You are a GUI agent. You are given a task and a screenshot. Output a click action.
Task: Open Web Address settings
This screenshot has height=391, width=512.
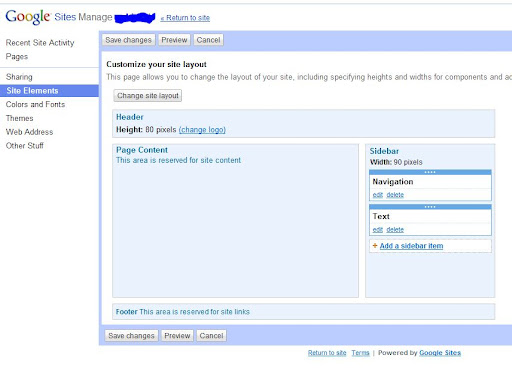(x=29, y=132)
